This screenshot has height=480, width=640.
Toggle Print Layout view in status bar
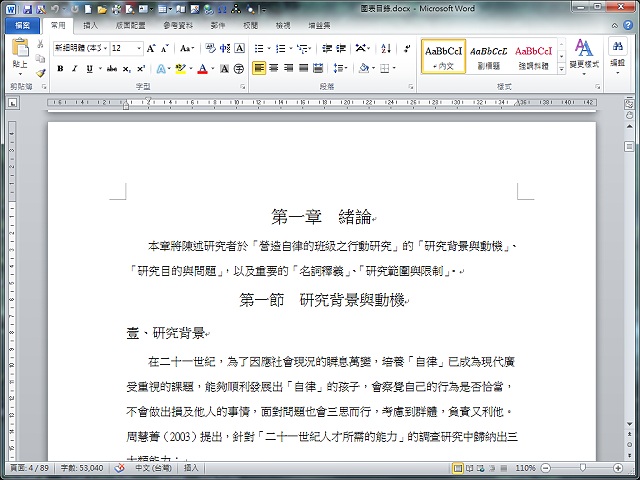458,468
